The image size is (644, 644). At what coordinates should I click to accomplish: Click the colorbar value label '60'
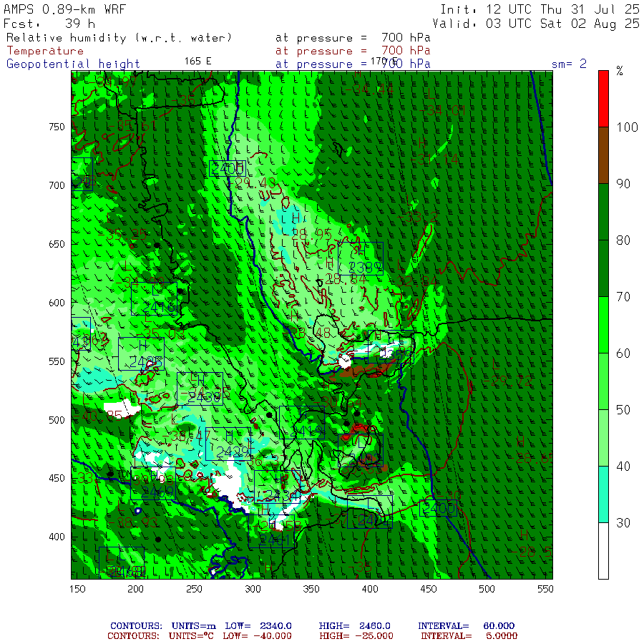tap(623, 353)
